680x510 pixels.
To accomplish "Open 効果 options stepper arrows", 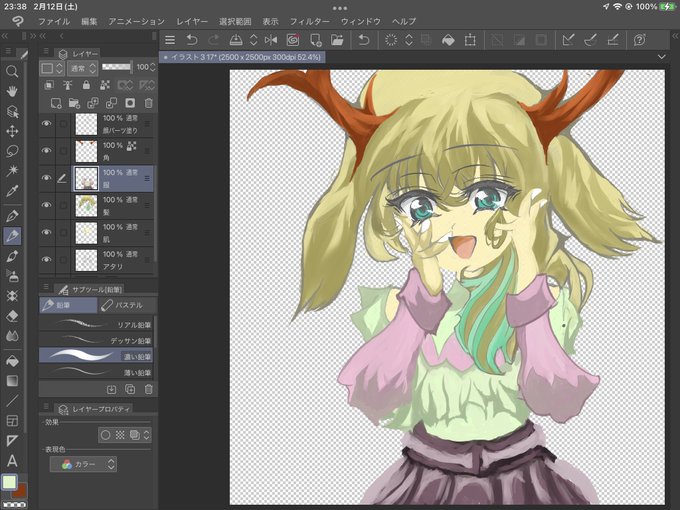I will (147, 435).
